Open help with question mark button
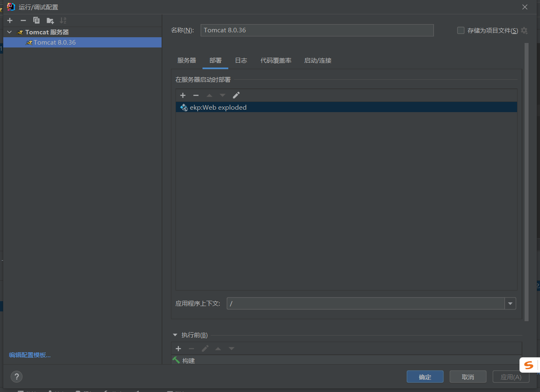Image resolution: width=540 pixels, height=392 pixels. tap(17, 377)
